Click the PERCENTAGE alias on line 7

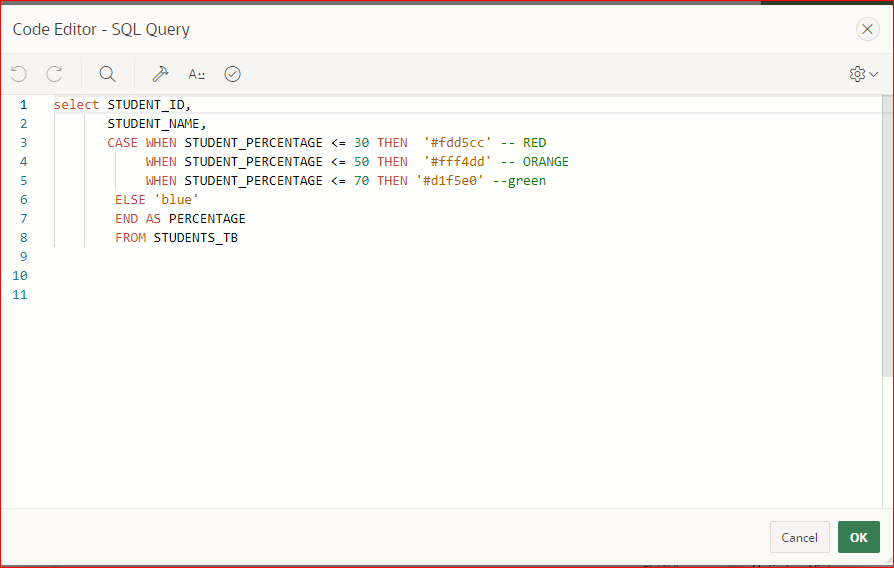[207, 218]
